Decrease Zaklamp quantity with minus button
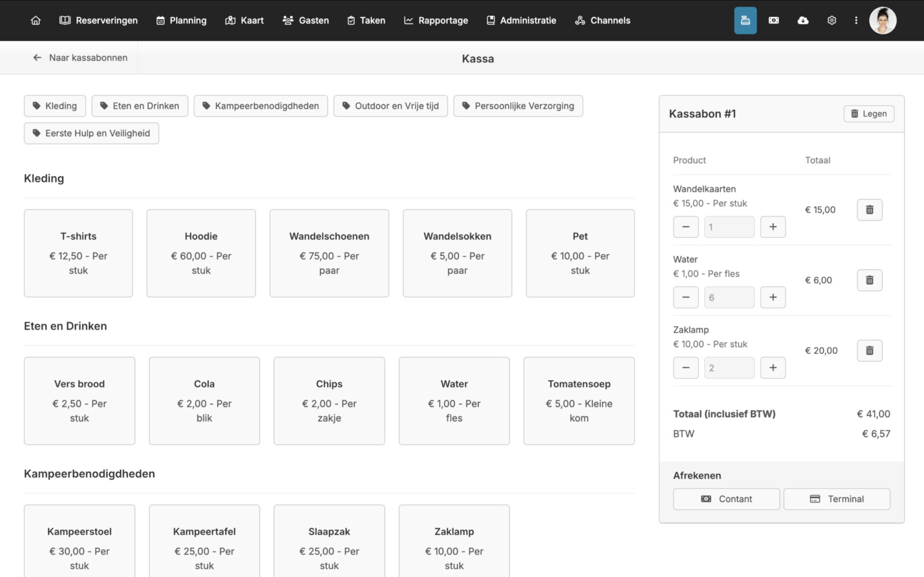The height and width of the screenshot is (577, 924). [x=686, y=368]
